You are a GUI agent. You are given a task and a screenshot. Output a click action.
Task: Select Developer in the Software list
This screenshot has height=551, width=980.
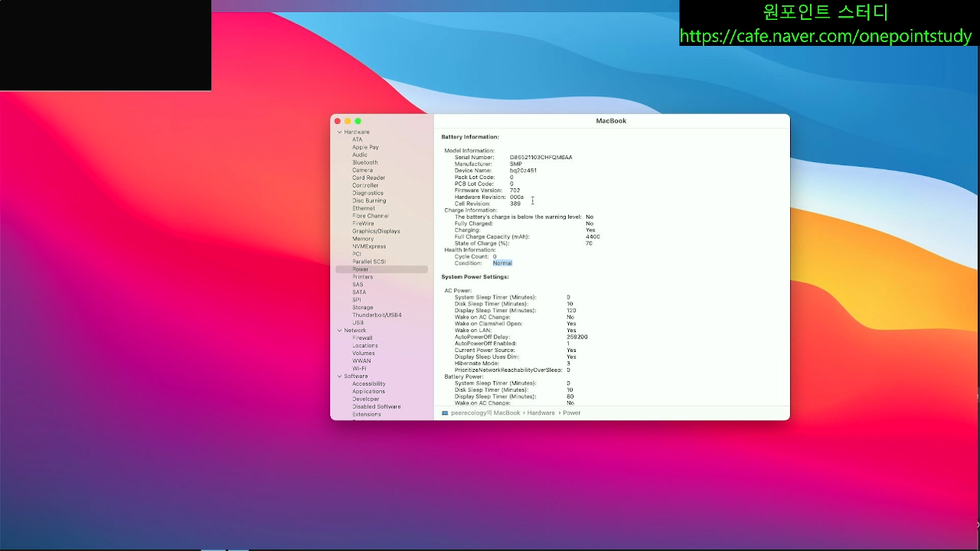point(366,399)
